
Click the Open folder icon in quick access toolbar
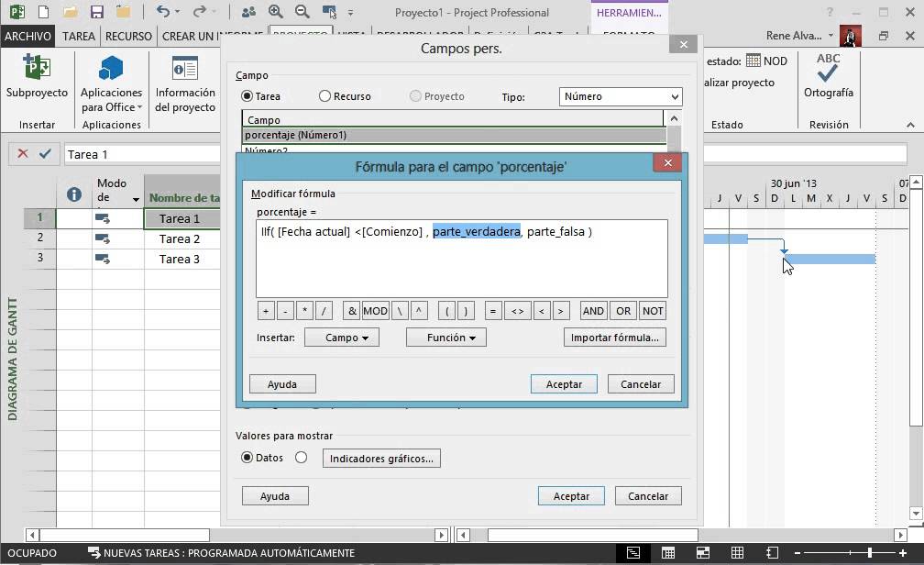[70, 12]
